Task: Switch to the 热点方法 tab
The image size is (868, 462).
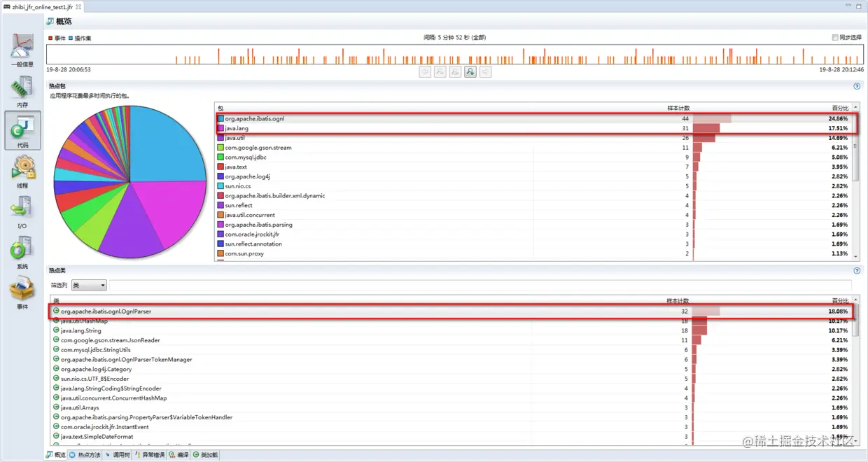Action: click(x=85, y=455)
